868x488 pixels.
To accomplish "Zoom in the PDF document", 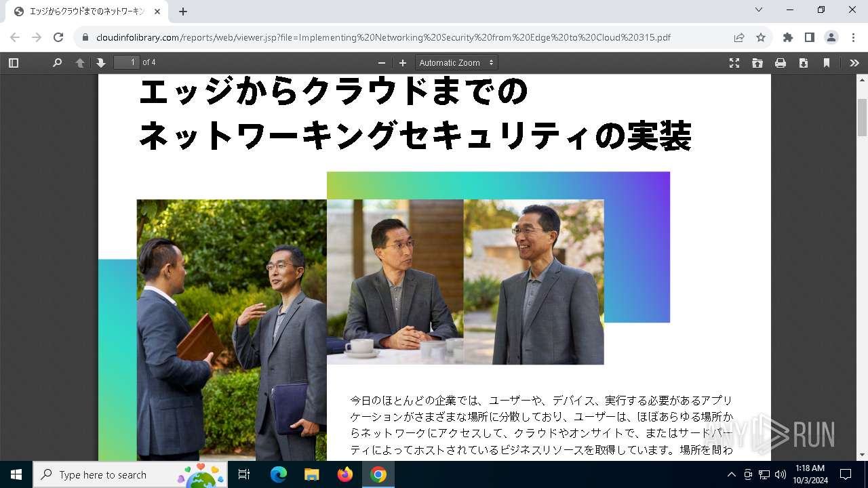I will click(x=403, y=62).
